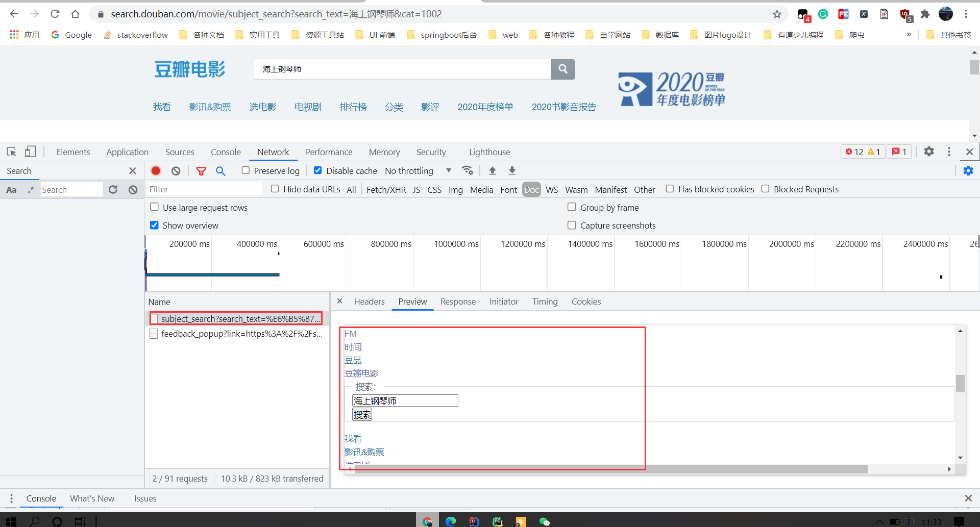The image size is (980, 527).
Task: Open Windows Start menu
Action: point(11,521)
